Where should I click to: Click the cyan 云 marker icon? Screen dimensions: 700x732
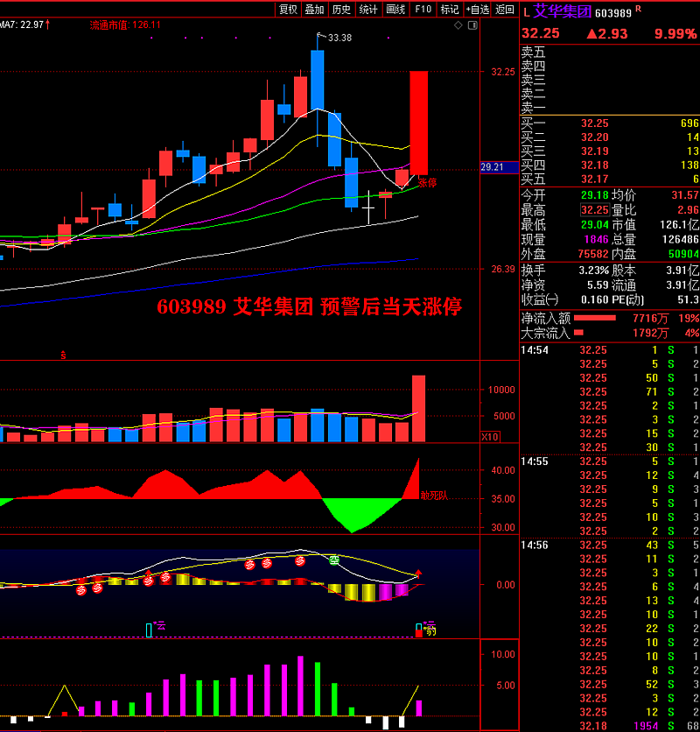tap(150, 629)
